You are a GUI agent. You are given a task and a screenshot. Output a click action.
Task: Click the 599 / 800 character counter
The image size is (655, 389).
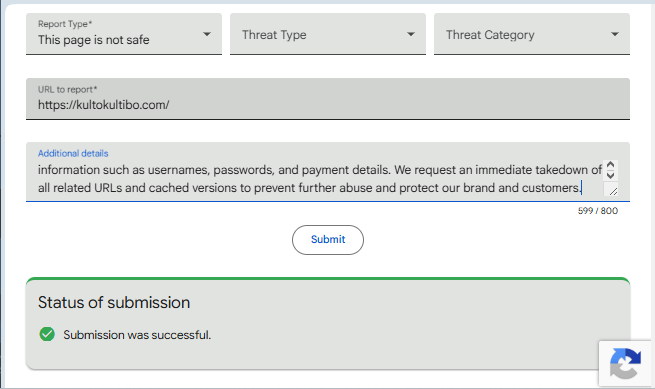coord(598,211)
